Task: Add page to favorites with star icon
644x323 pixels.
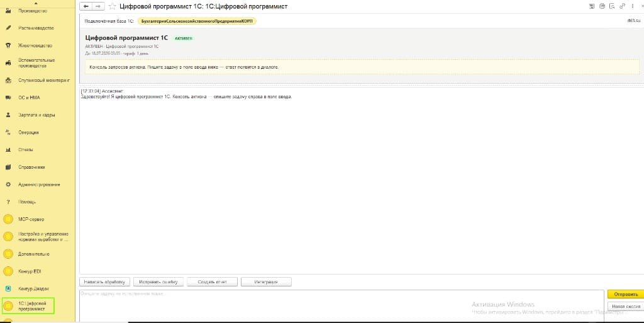Action: tap(112, 6)
